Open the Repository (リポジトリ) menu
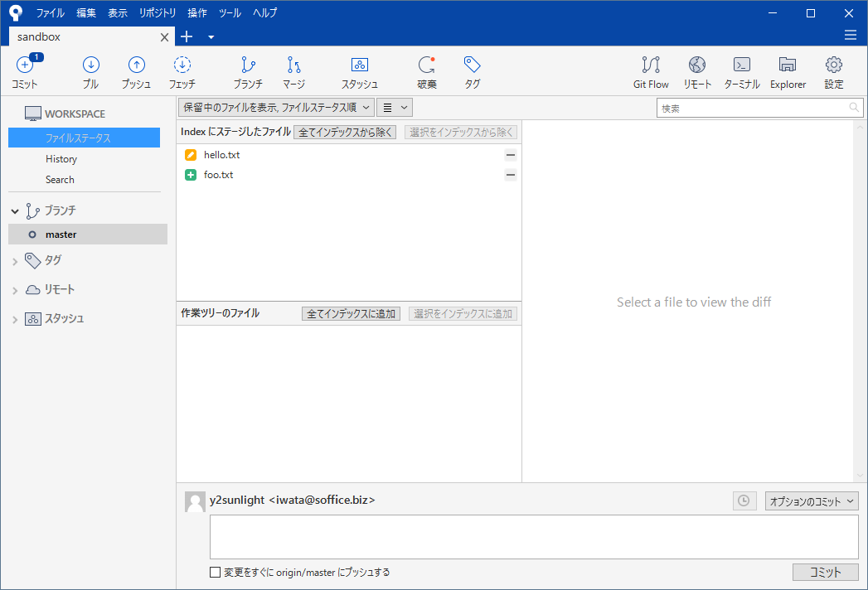Image resolution: width=868 pixels, height=590 pixels. pyautogui.click(x=158, y=13)
